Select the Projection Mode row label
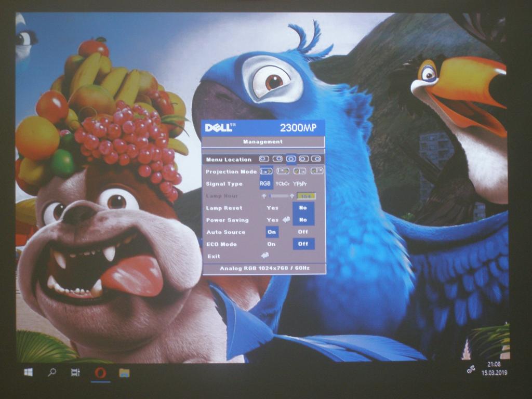532x399 pixels. 231,171
